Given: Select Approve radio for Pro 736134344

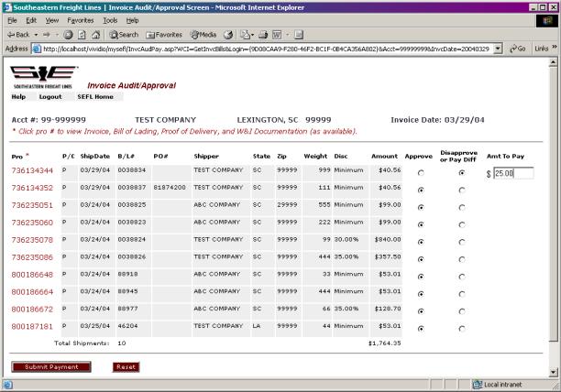Looking at the screenshot, I should [421, 172].
